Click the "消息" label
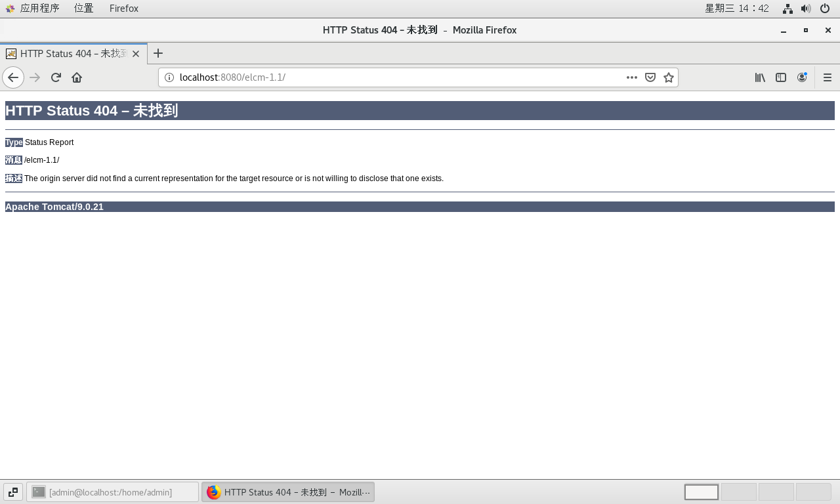This screenshot has width=840, height=504. pos(14,160)
